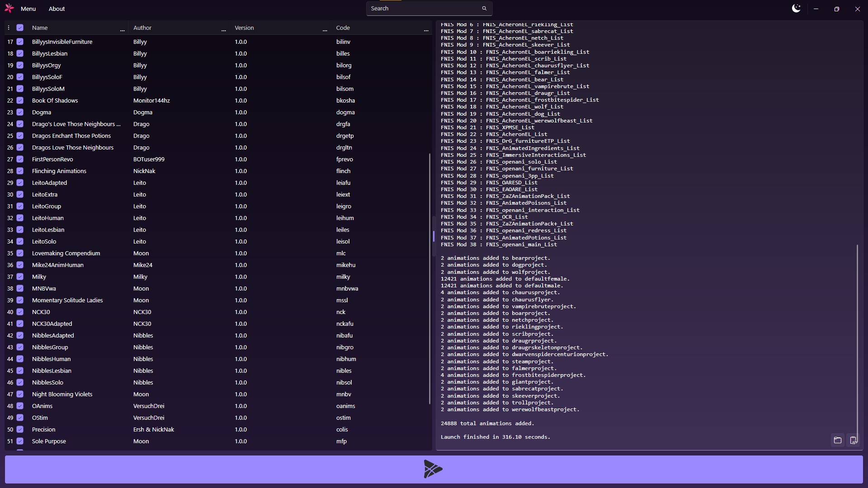Select the Flinching Animations mod row
This screenshot has height=488, width=868.
pyautogui.click(x=59, y=171)
